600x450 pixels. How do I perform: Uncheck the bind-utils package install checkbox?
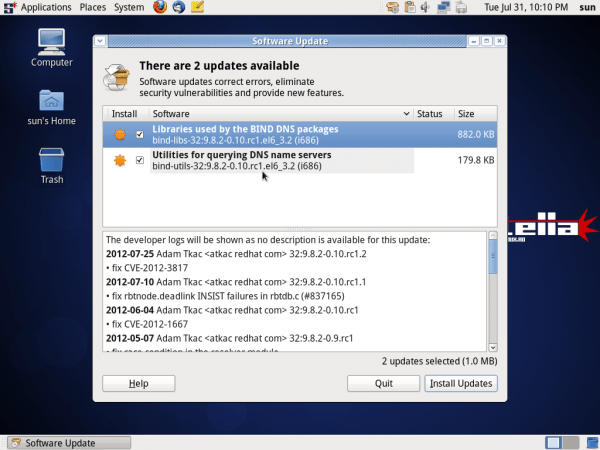click(x=140, y=160)
